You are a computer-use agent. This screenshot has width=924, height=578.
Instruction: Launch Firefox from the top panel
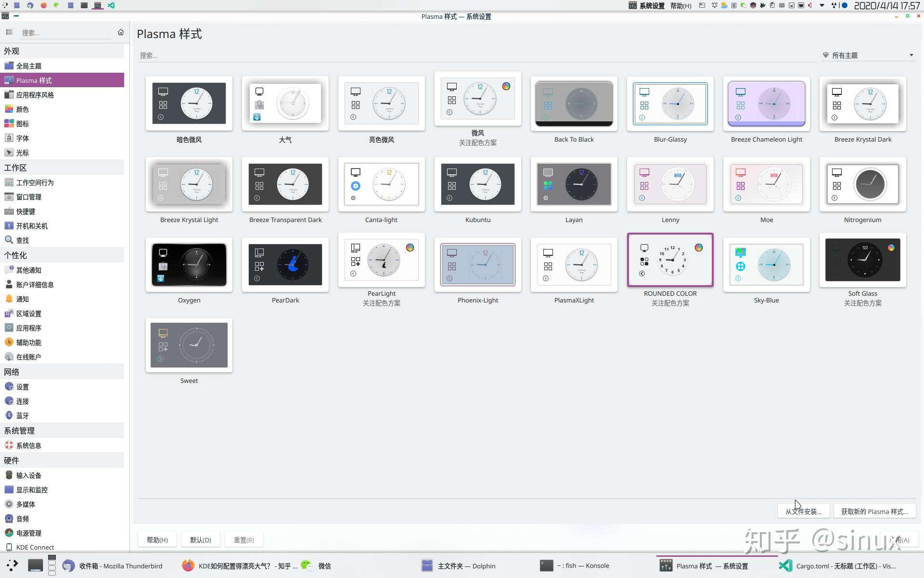pyautogui.click(x=44, y=5)
